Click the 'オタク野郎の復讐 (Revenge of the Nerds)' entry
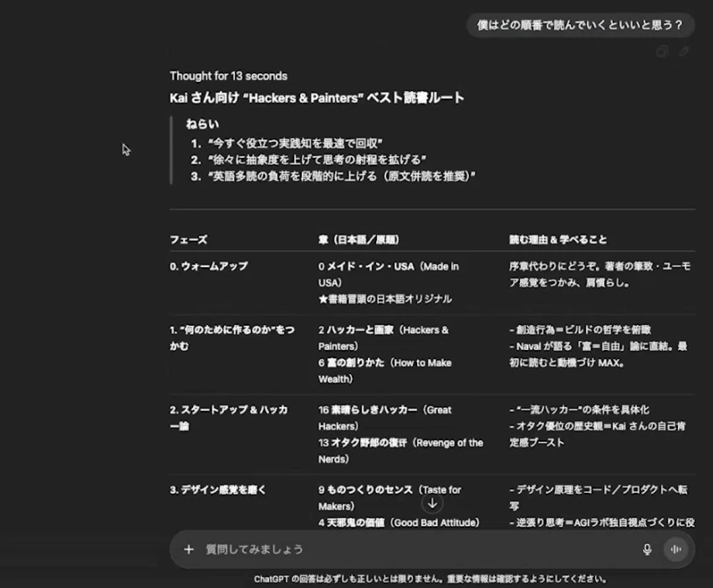Image resolution: width=713 pixels, height=588 pixels. (400, 451)
